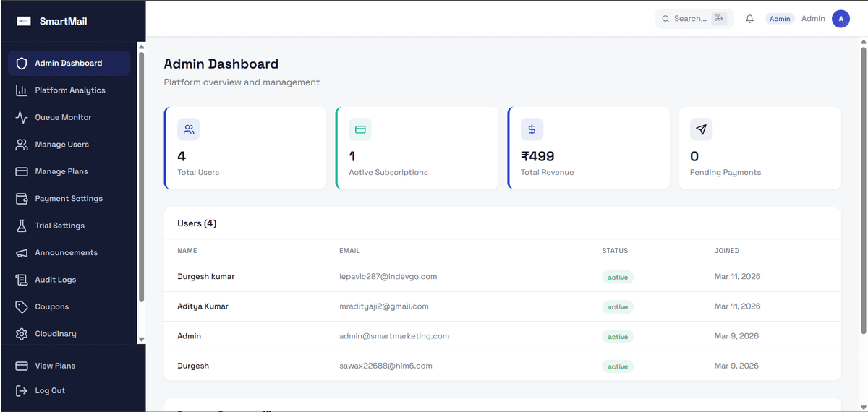Click the View Plans link
The width and height of the screenshot is (868, 412).
(x=69, y=366)
